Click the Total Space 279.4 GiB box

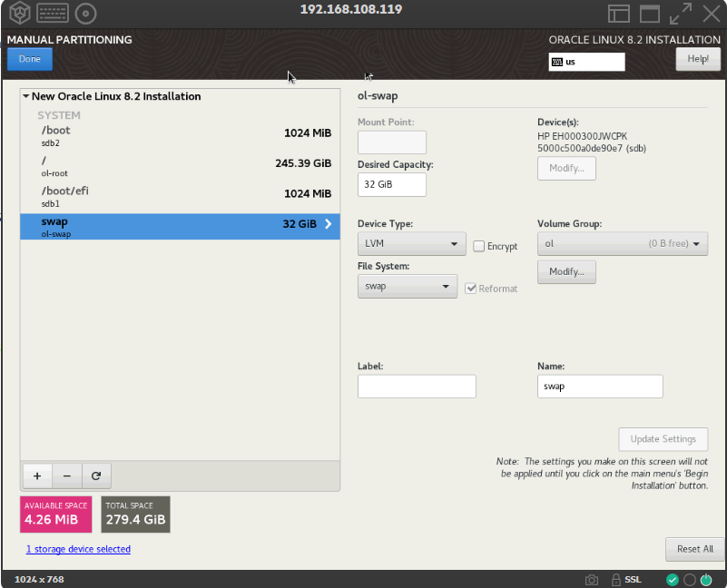pos(135,514)
